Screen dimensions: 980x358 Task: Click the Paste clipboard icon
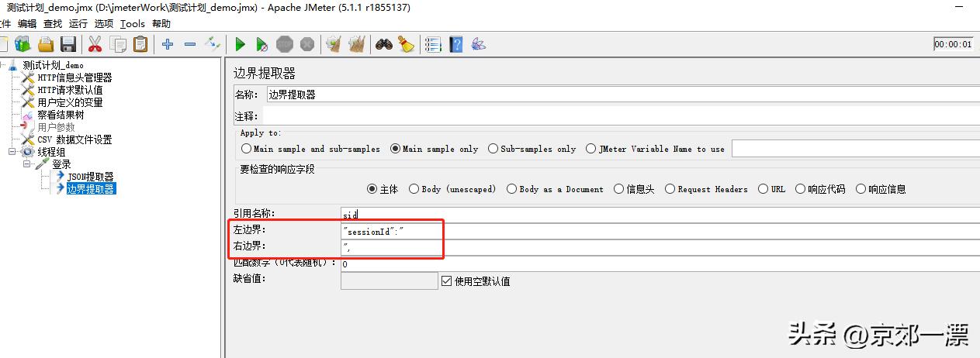coord(140,44)
